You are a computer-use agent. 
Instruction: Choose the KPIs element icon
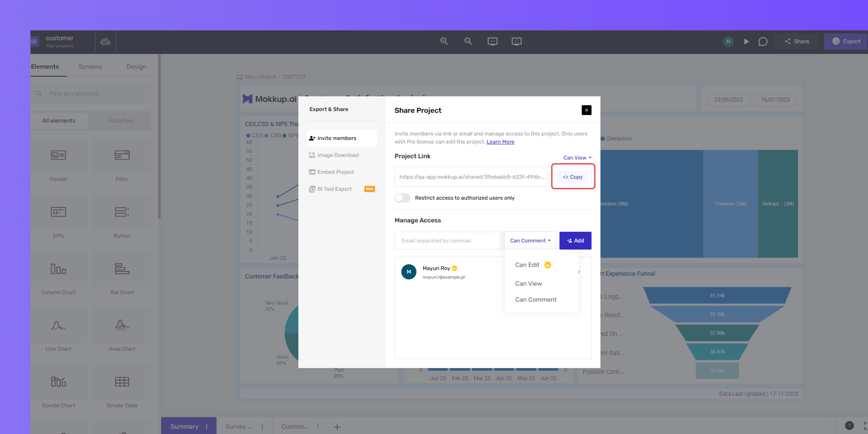(x=58, y=212)
